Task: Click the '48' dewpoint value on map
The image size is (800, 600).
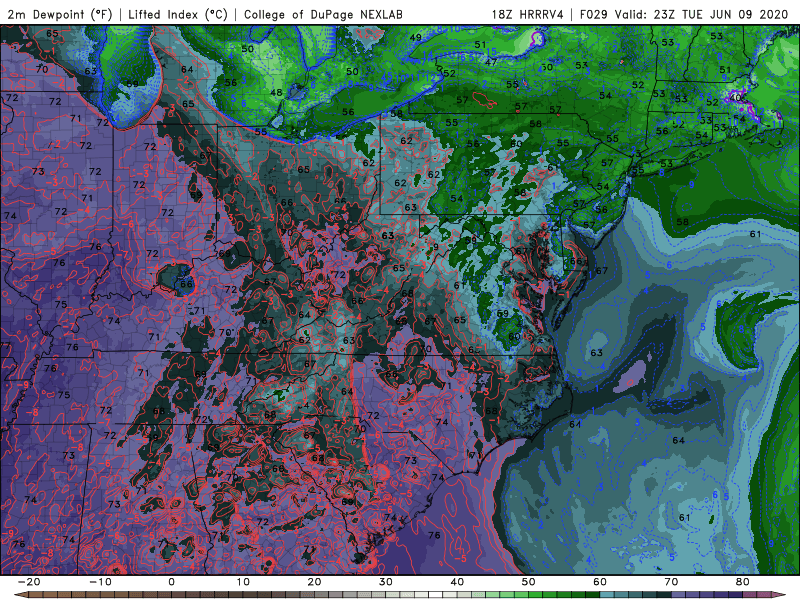Action: [276, 93]
